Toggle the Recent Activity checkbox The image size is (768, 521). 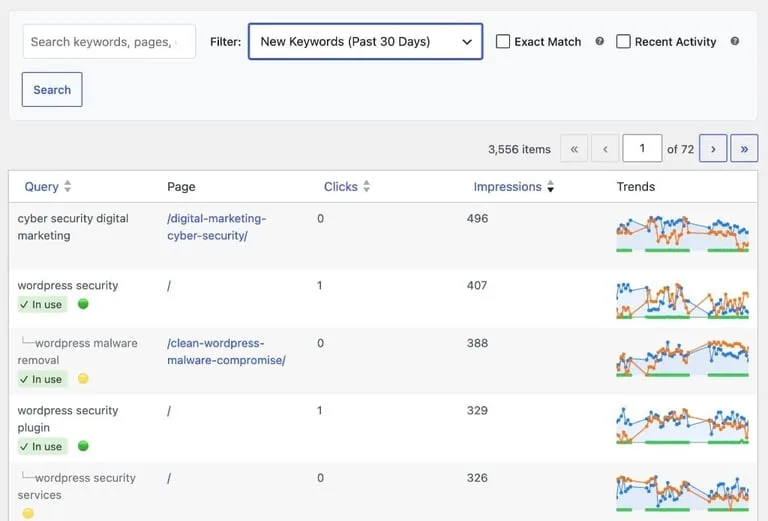coord(623,41)
